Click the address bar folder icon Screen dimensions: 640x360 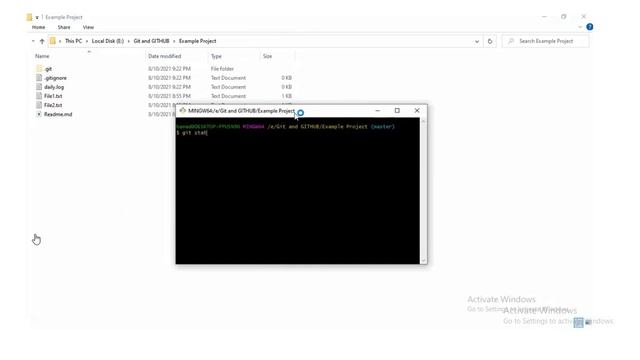pyautogui.click(x=53, y=41)
